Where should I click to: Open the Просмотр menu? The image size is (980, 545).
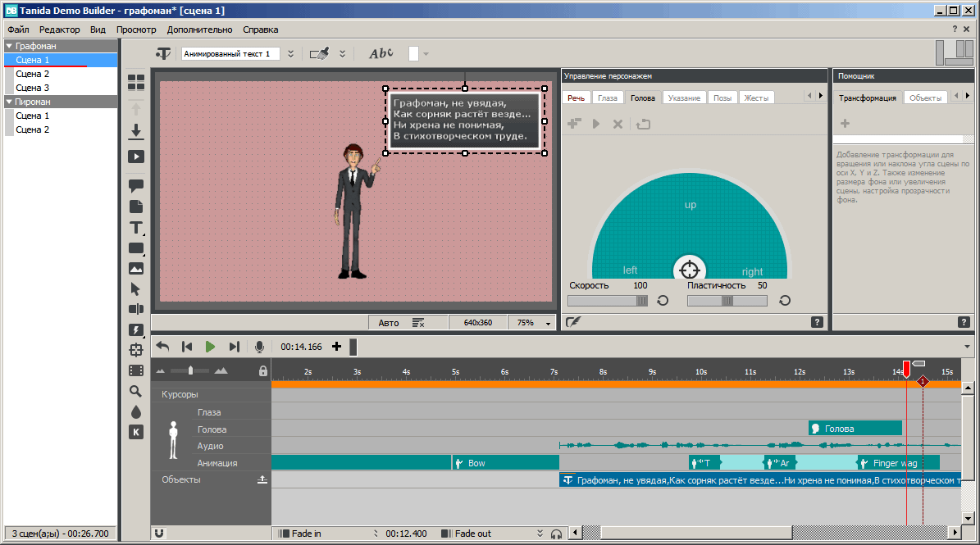[x=136, y=30]
